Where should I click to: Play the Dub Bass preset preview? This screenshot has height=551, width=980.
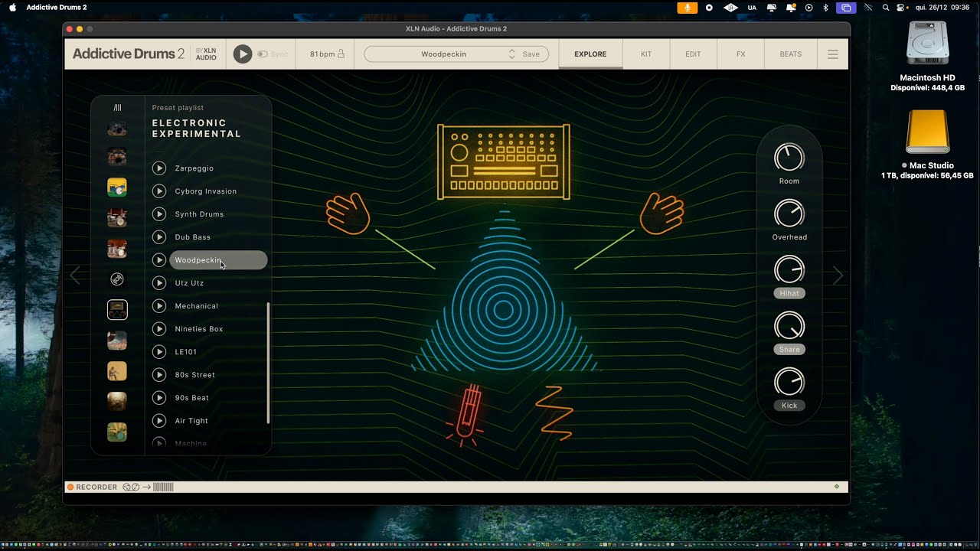click(x=159, y=237)
